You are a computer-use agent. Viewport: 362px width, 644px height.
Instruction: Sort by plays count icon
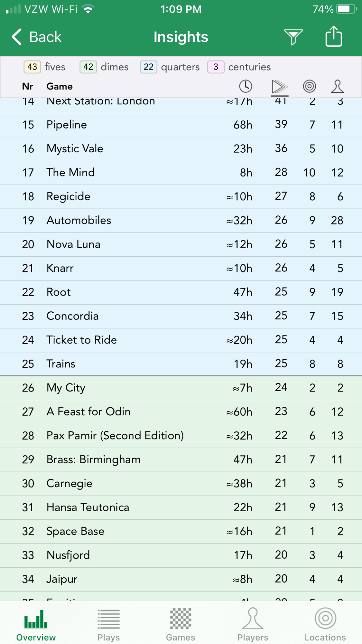[x=279, y=86]
